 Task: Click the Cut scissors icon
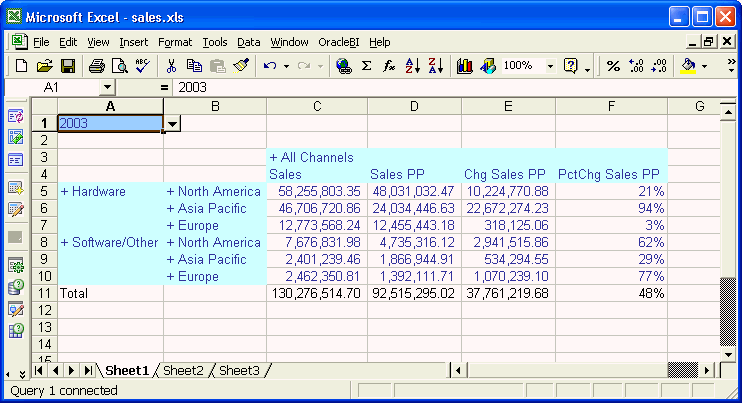click(x=171, y=66)
